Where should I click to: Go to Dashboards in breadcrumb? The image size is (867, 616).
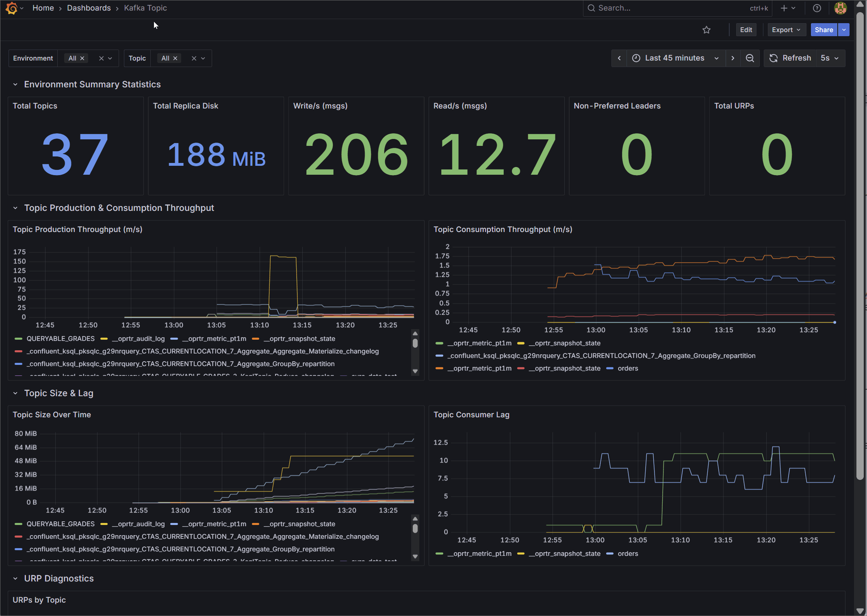89,8
